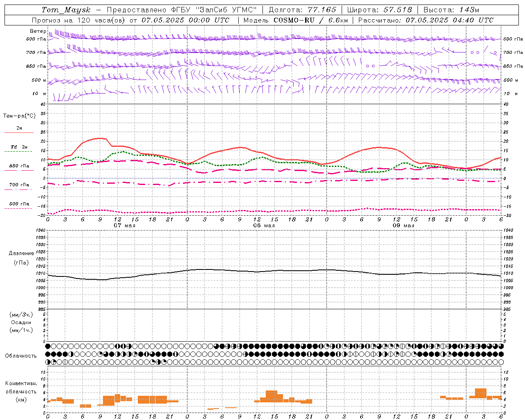This screenshot has height=420, width=525.
Task: Click the "(мм/1ч.)" precipitation unit label
Action: click(x=21, y=330)
